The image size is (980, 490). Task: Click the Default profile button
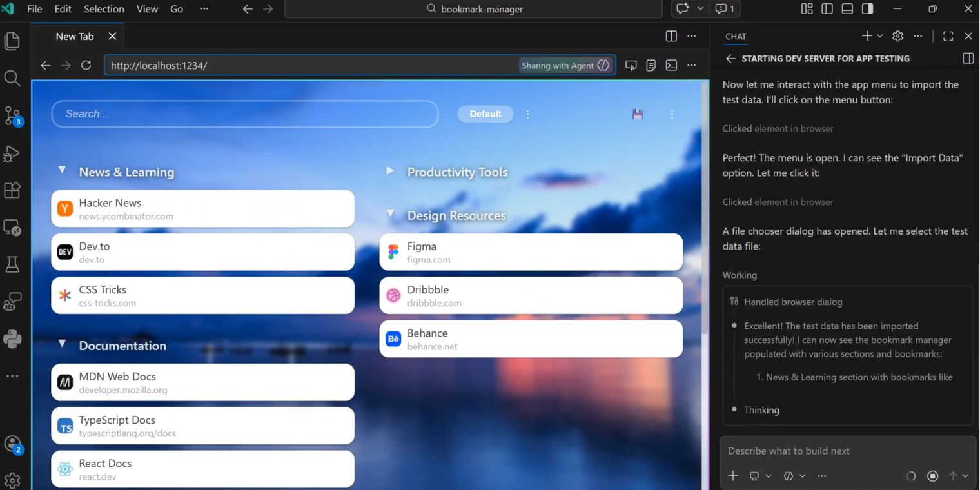pos(485,114)
